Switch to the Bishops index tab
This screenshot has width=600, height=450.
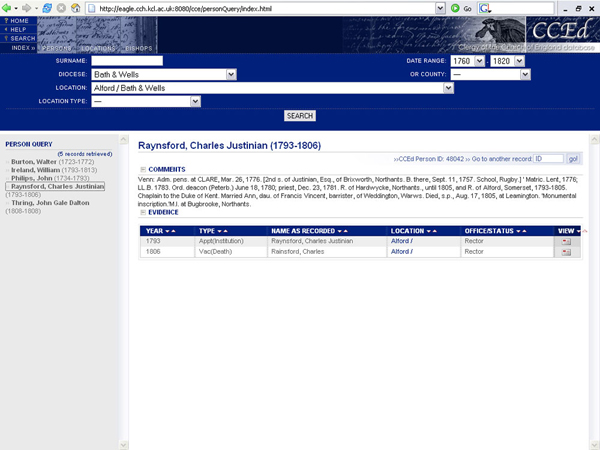(x=138, y=48)
